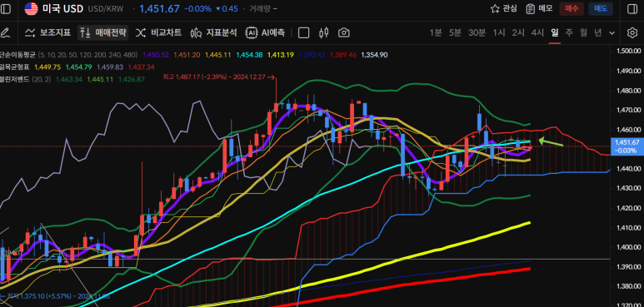Screen dimensions: 644x307
Task: Click the red 1,389.46 MA value
Action: coord(343,55)
